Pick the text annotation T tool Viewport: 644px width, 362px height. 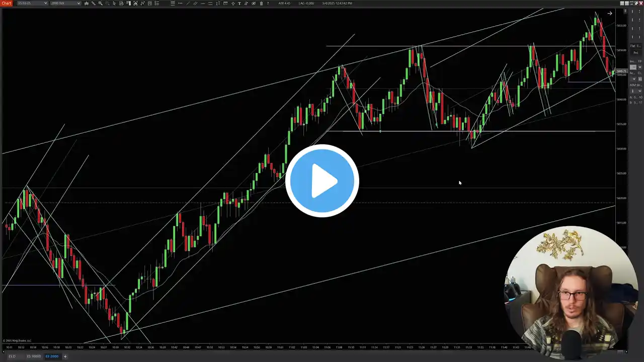point(239,3)
